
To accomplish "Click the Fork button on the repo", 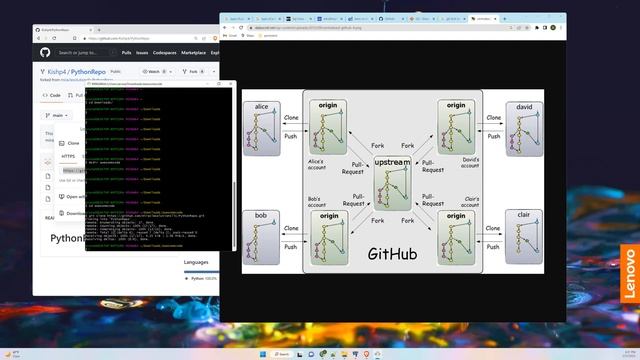I will pos(193,71).
